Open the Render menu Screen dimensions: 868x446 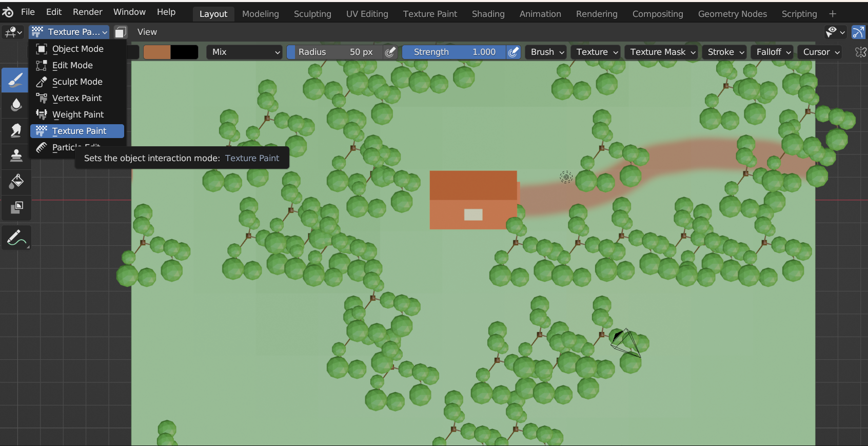(x=87, y=12)
